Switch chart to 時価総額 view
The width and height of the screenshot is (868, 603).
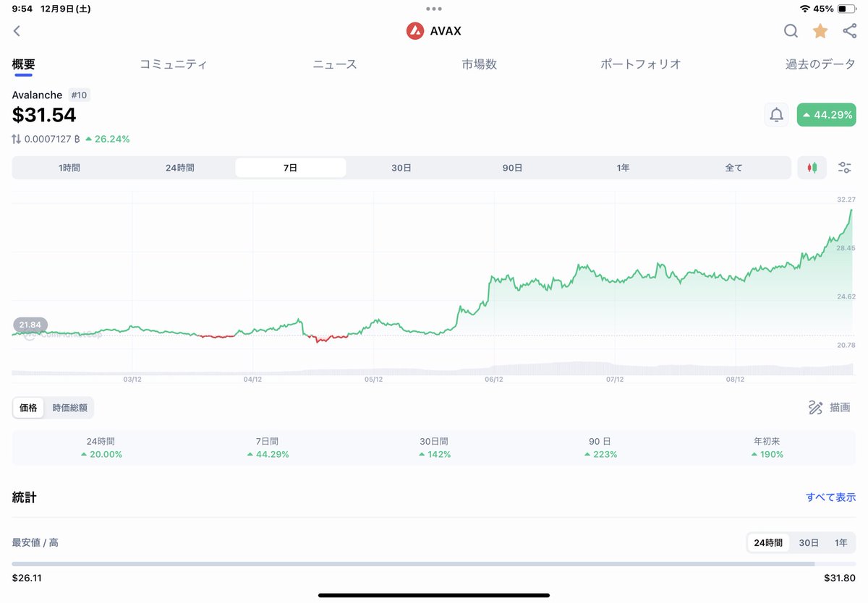coord(69,408)
